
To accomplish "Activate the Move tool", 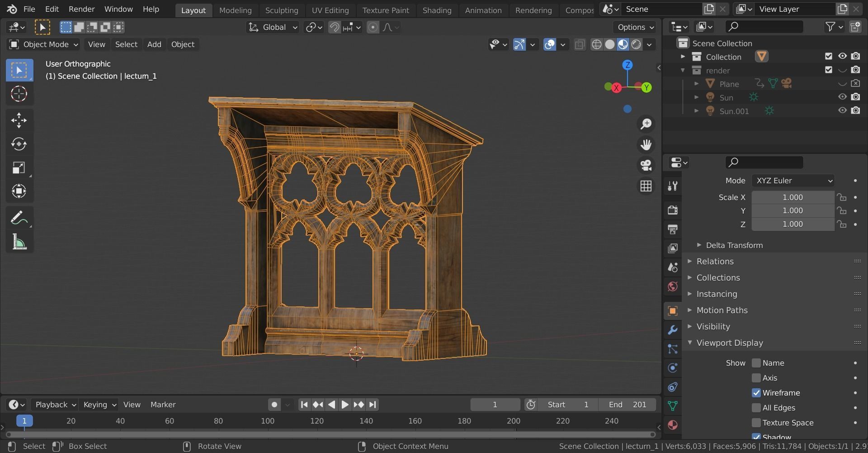I will pos(19,120).
